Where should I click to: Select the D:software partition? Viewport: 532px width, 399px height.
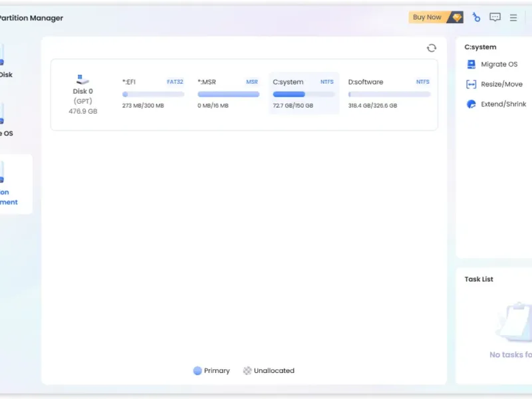coord(389,93)
